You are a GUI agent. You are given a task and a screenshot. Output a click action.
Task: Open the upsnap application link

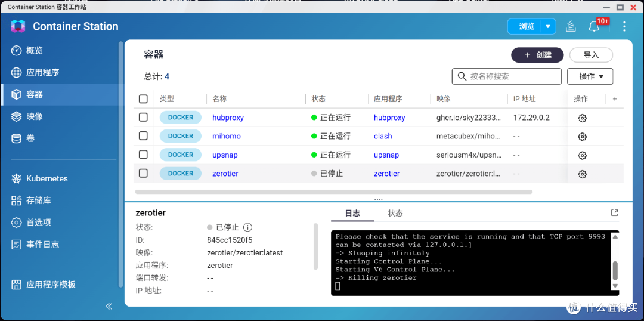pyautogui.click(x=386, y=155)
